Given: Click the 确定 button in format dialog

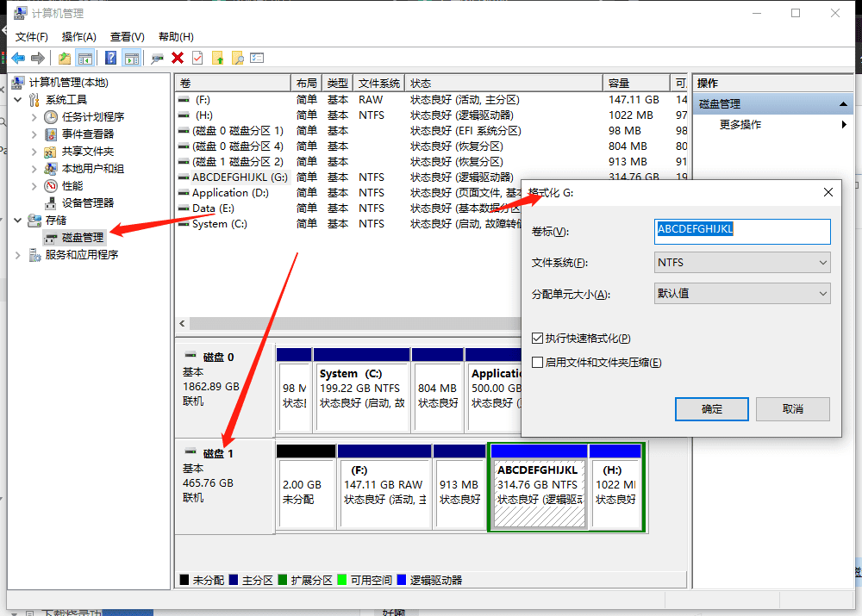Looking at the screenshot, I should [x=712, y=409].
